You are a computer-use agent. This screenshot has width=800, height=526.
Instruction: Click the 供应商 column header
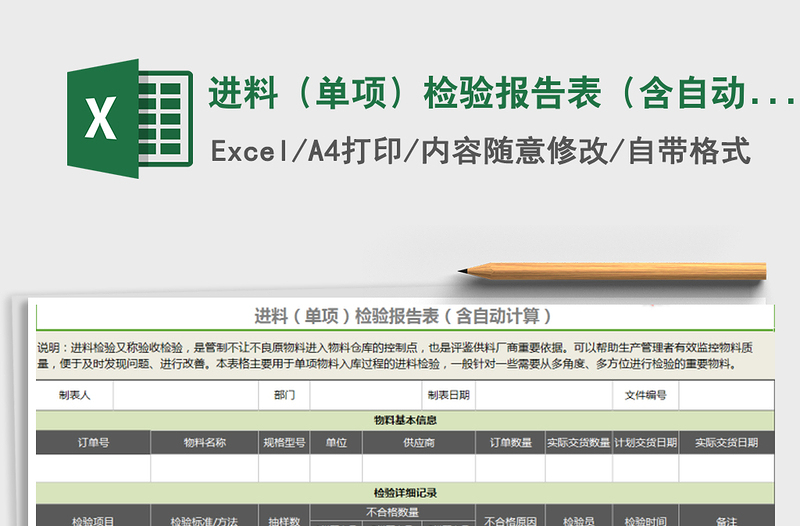pos(419,442)
